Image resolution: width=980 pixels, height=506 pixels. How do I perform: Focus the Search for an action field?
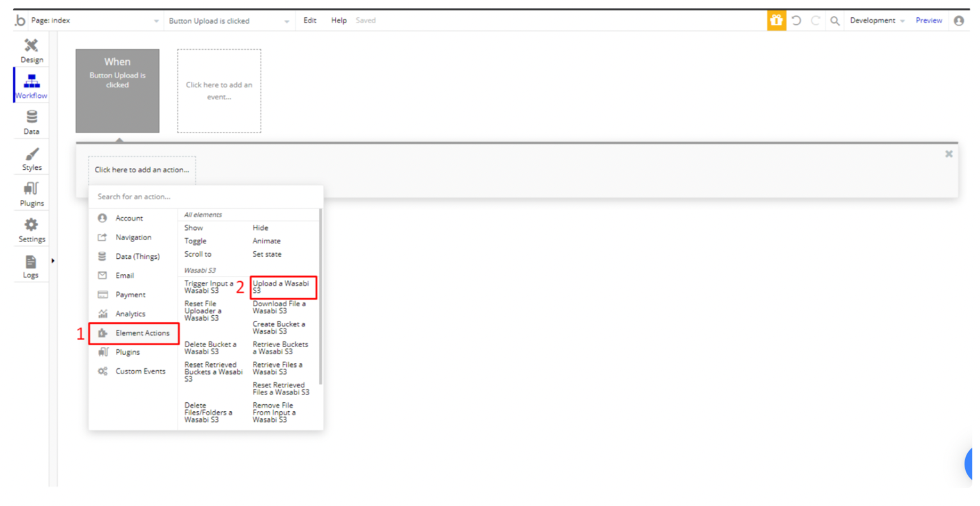click(x=206, y=197)
